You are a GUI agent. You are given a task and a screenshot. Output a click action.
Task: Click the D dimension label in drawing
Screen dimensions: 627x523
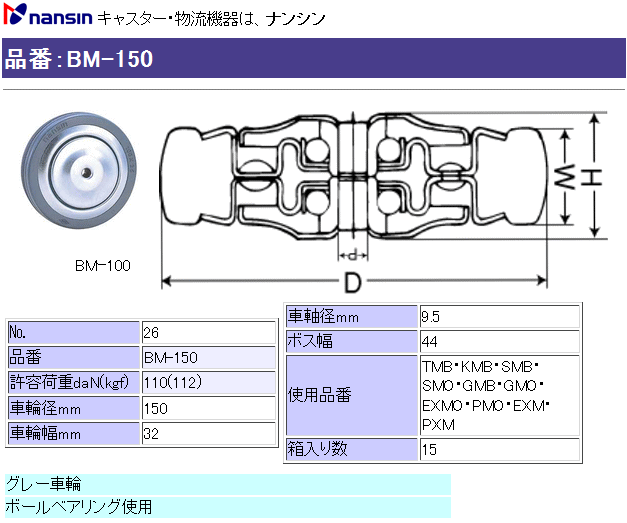pos(352,282)
